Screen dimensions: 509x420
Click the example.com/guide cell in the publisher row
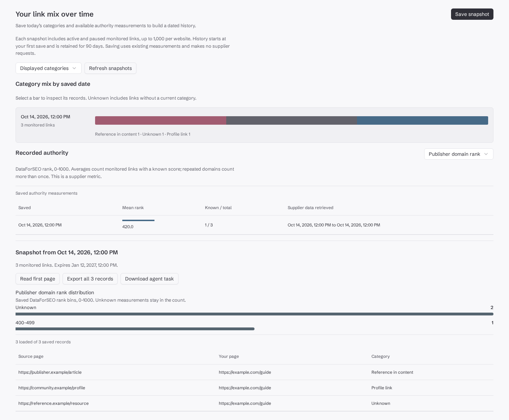[245, 372]
